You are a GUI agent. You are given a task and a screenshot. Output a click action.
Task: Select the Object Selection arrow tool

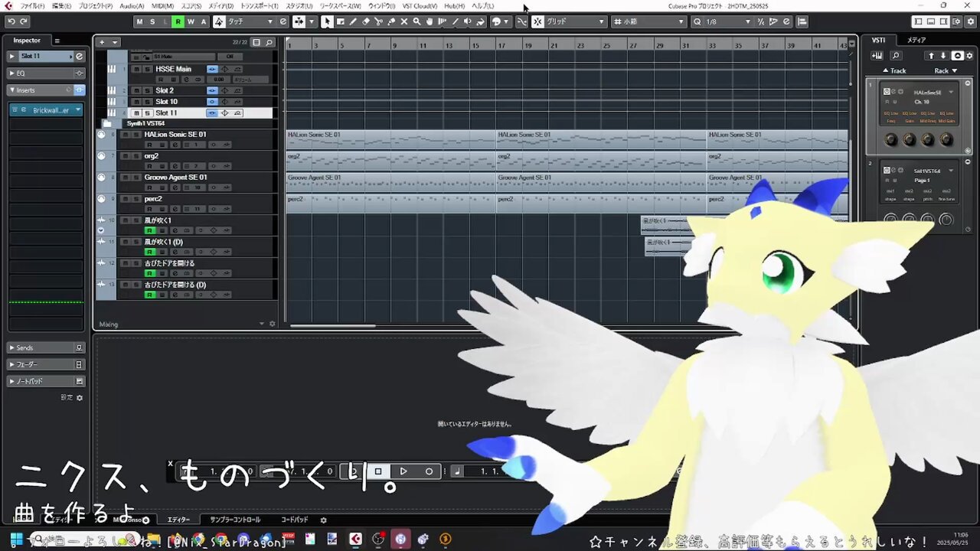coord(328,21)
